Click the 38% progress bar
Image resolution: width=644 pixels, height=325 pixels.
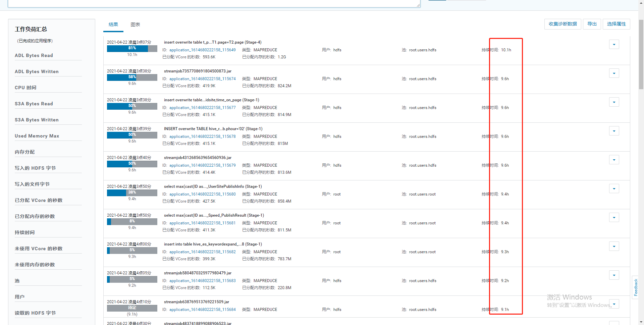pos(132,193)
